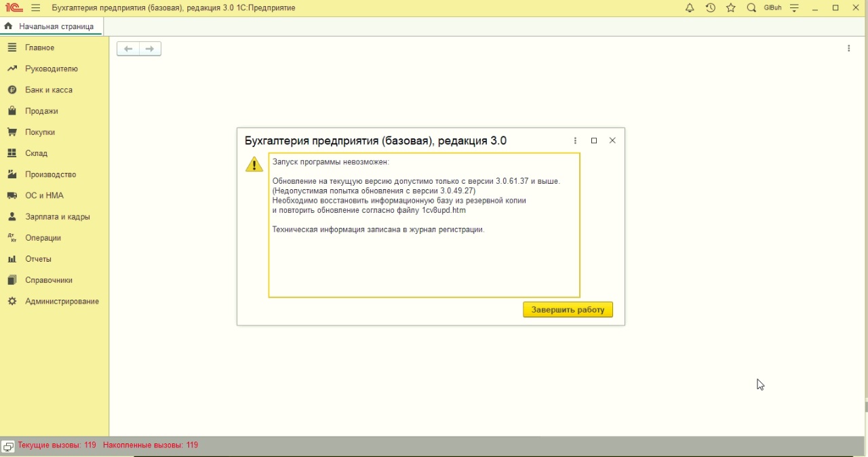
Task: Maximize the 1C application window
Action: (x=836, y=8)
